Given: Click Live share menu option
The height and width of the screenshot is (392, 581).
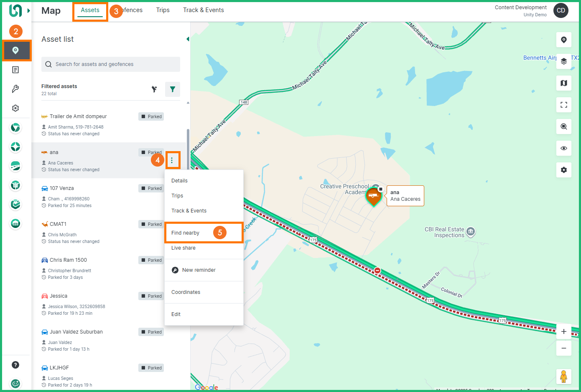Looking at the screenshot, I should pos(183,248).
